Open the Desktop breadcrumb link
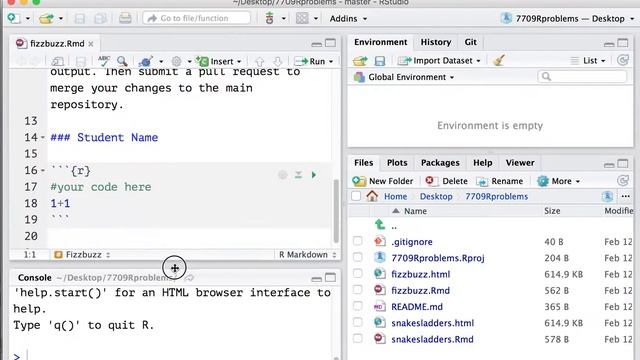 click(x=436, y=196)
